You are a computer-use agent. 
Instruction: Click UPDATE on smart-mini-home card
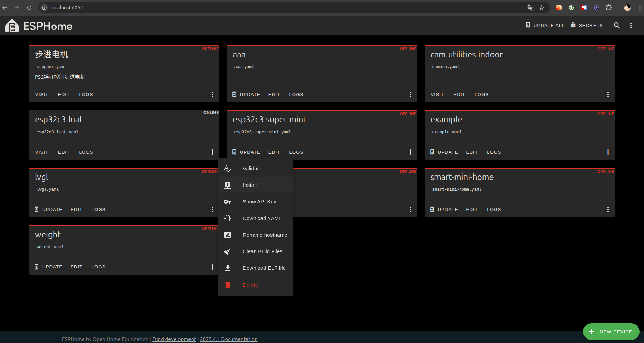click(444, 209)
